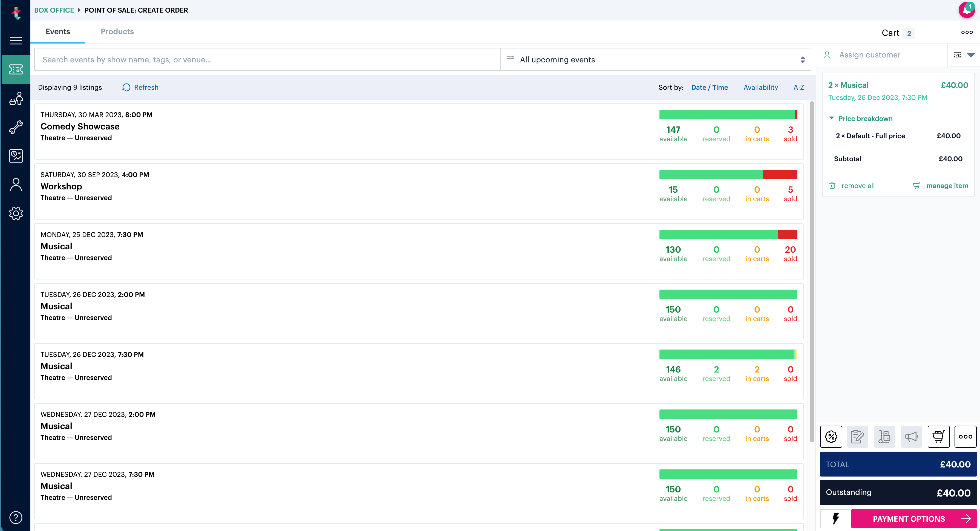Image resolution: width=980 pixels, height=531 pixels.
Task: Select the megaphone marketing icon
Action: point(911,436)
